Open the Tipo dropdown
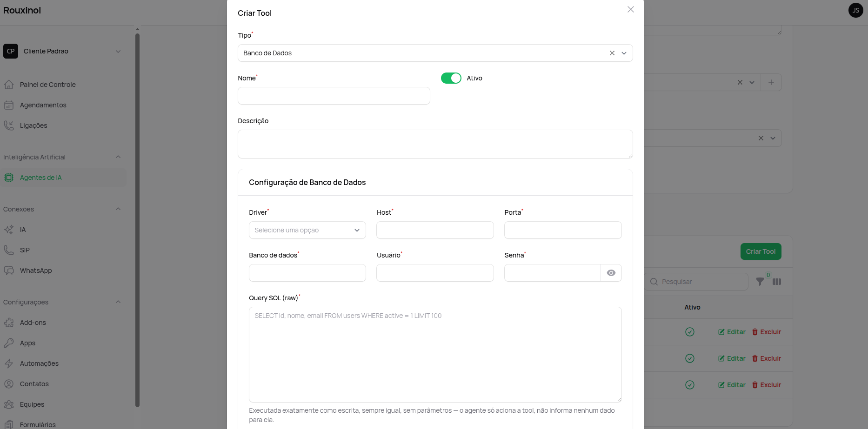Viewport: 868px width, 429px height. [x=624, y=53]
